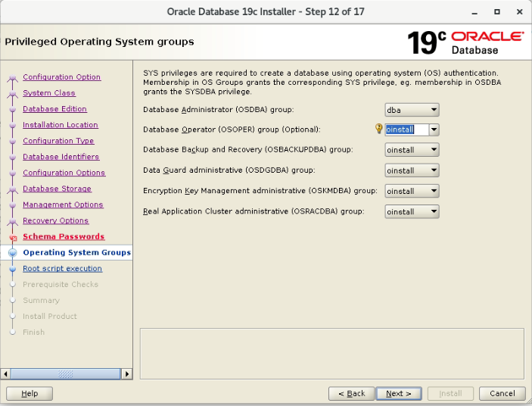The image size is (532, 406).
Task: Click sidebar scrollbar left arrow
Action: click(5, 374)
